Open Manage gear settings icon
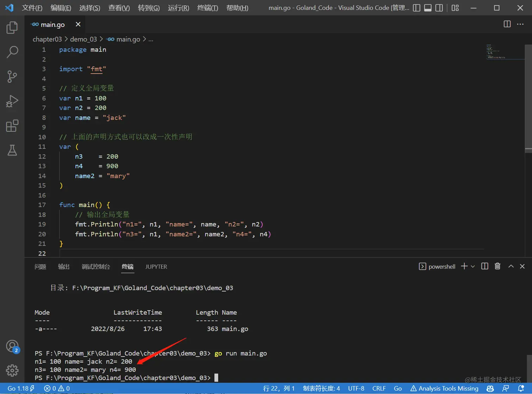The height and width of the screenshot is (394, 532). click(x=12, y=370)
